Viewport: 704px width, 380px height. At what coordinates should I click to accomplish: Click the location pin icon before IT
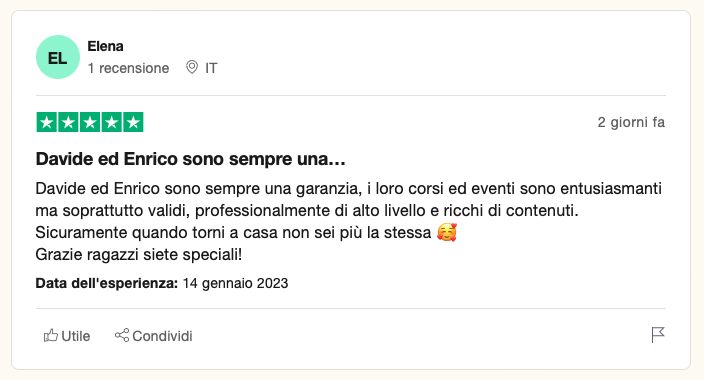point(192,67)
